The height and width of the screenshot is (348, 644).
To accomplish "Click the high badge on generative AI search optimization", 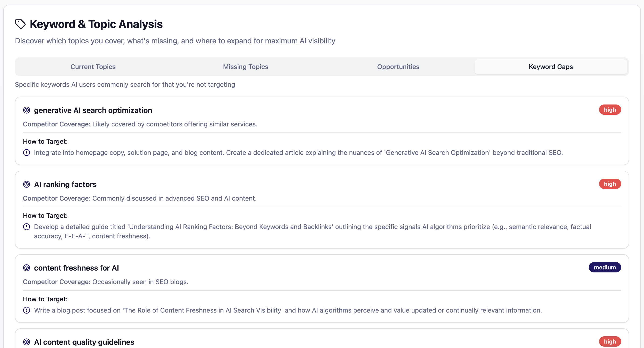I will click(610, 110).
